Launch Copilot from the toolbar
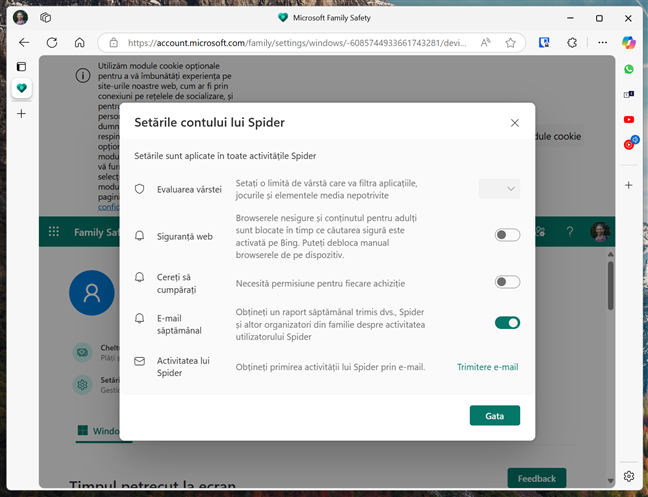Screen dimensions: 648x497 click(x=629, y=43)
